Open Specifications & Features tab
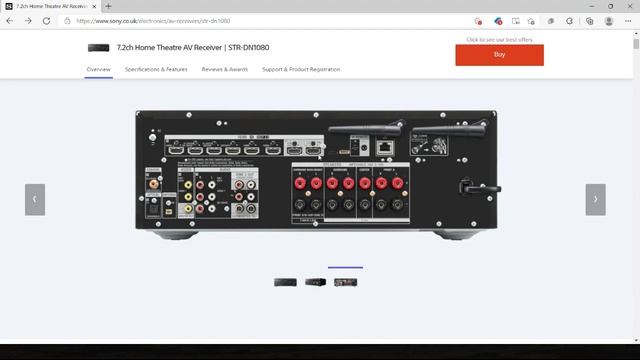 pos(156,69)
